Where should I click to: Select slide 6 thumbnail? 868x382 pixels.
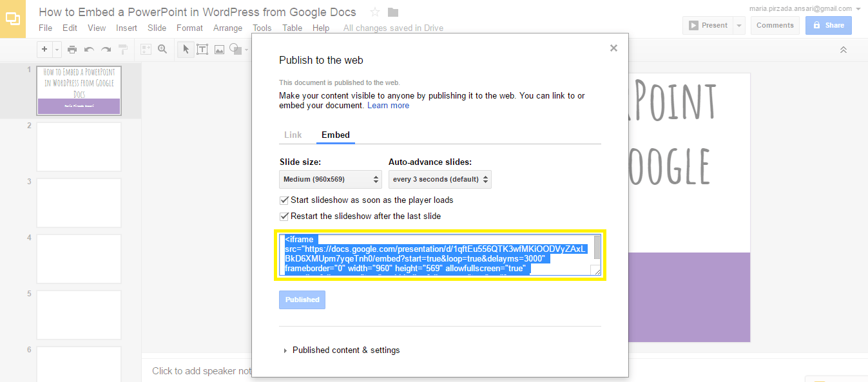pos(79,364)
